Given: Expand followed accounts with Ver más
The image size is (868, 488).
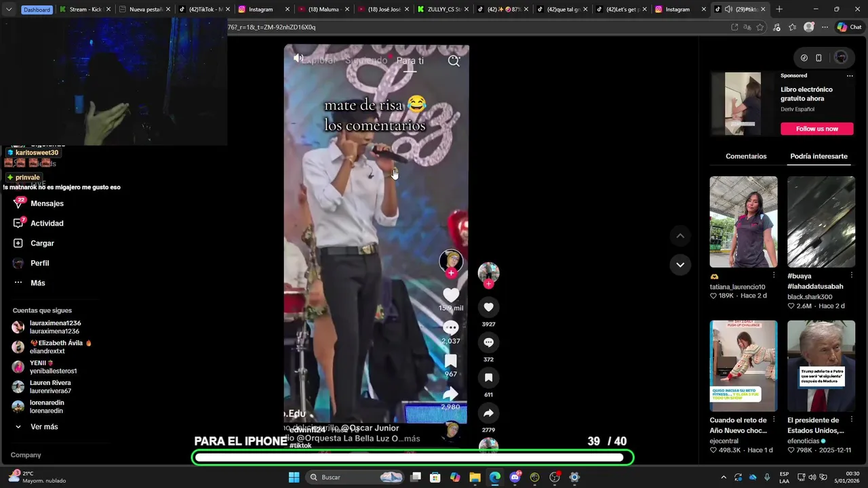Looking at the screenshot, I should click(x=44, y=427).
